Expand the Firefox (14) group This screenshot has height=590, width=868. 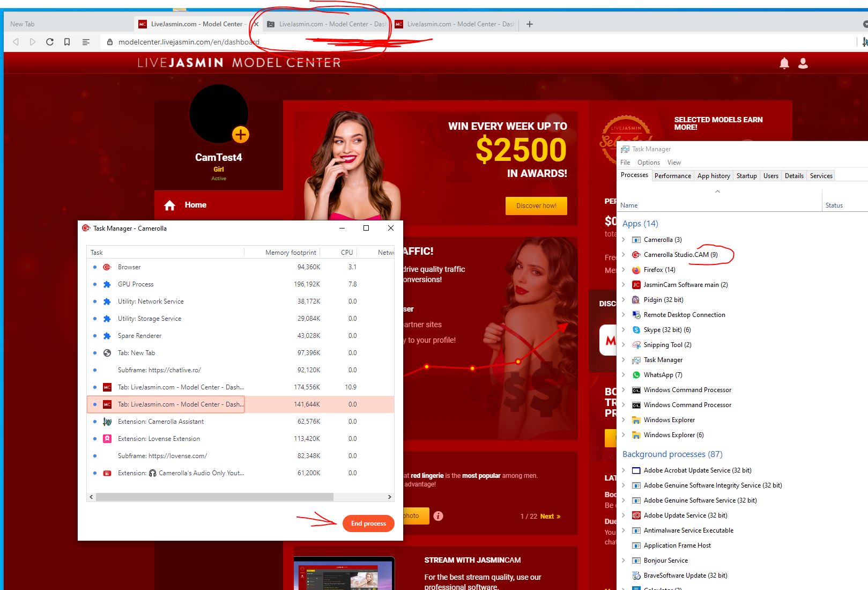[624, 270]
